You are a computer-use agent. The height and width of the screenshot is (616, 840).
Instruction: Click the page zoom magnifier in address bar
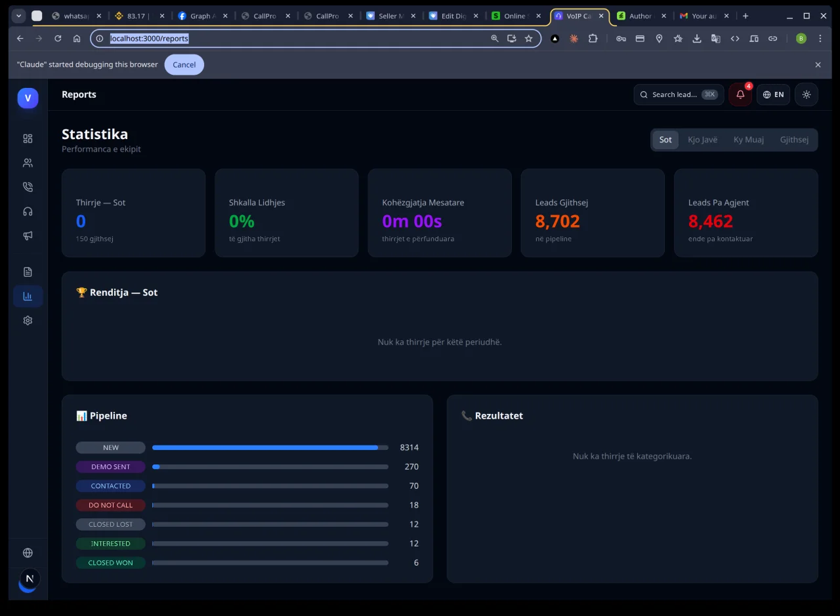coord(495,39)
